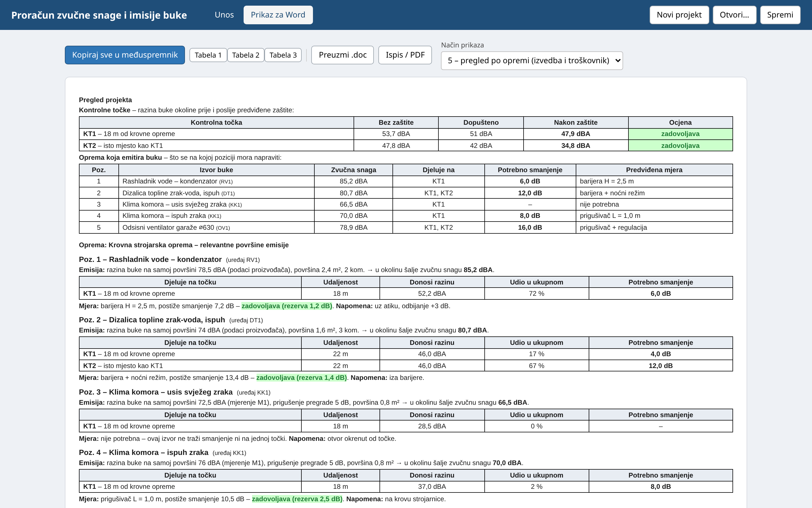Select row 'Dizalica topline zrak-voda, ispuh (DT1)'

(406, 193)
